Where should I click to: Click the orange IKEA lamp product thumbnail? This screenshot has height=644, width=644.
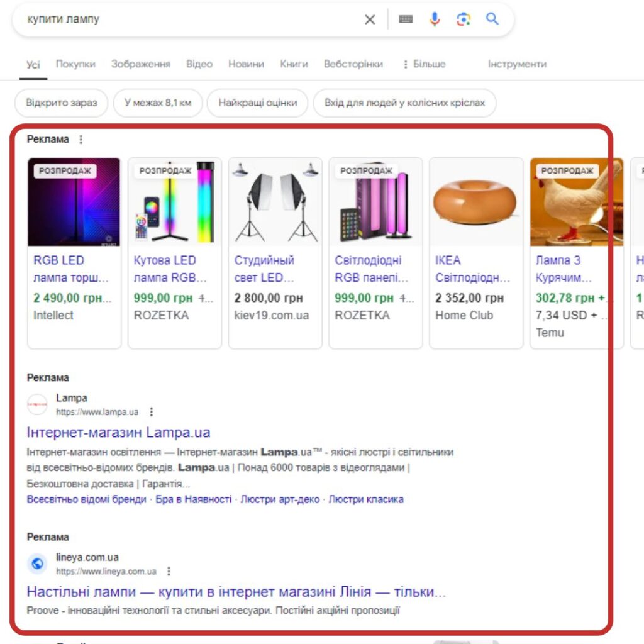(476, 201)
